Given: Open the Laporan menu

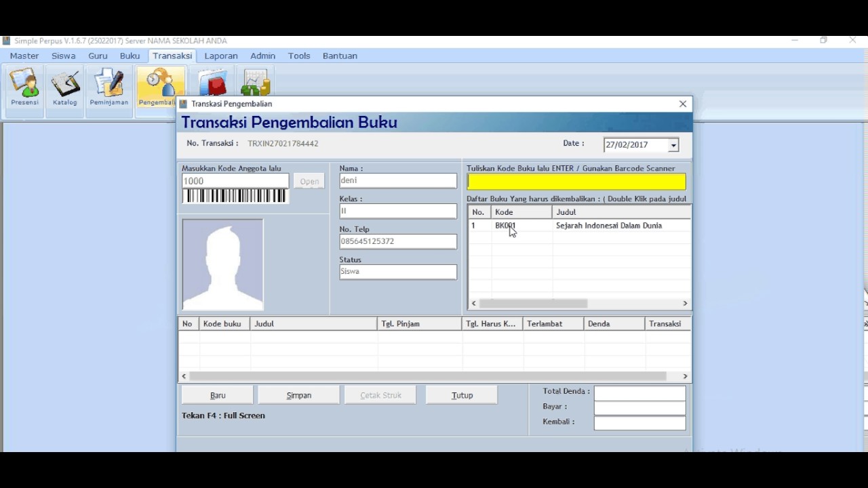Looking at the screenshot, I should pyautogui.click(x=221, y=56).
